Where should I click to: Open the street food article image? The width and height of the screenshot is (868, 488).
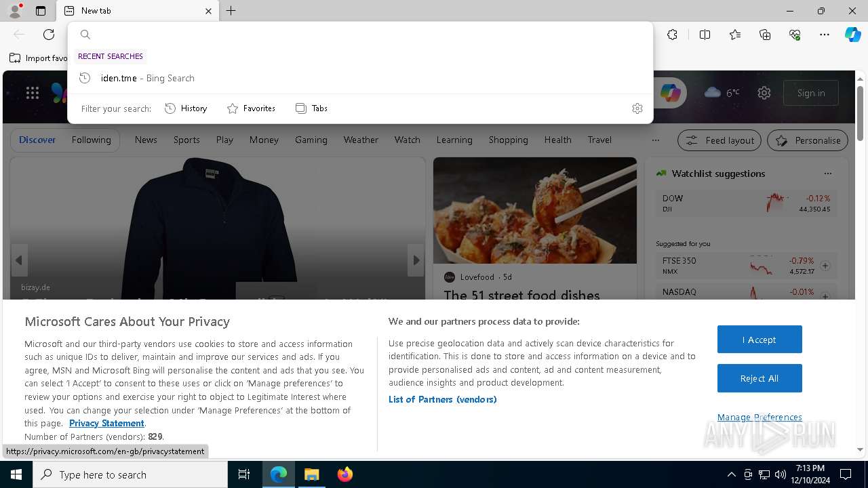pos(535,210)
